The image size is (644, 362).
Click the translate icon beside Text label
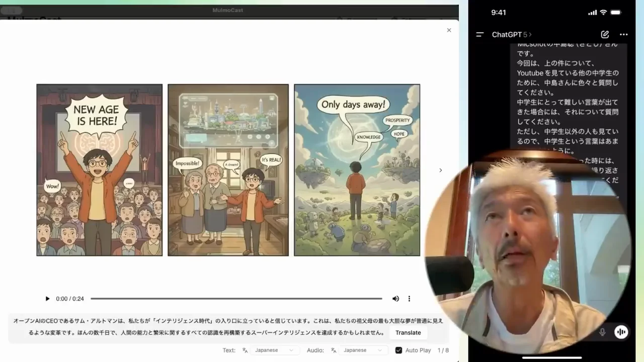pos(245,350)
